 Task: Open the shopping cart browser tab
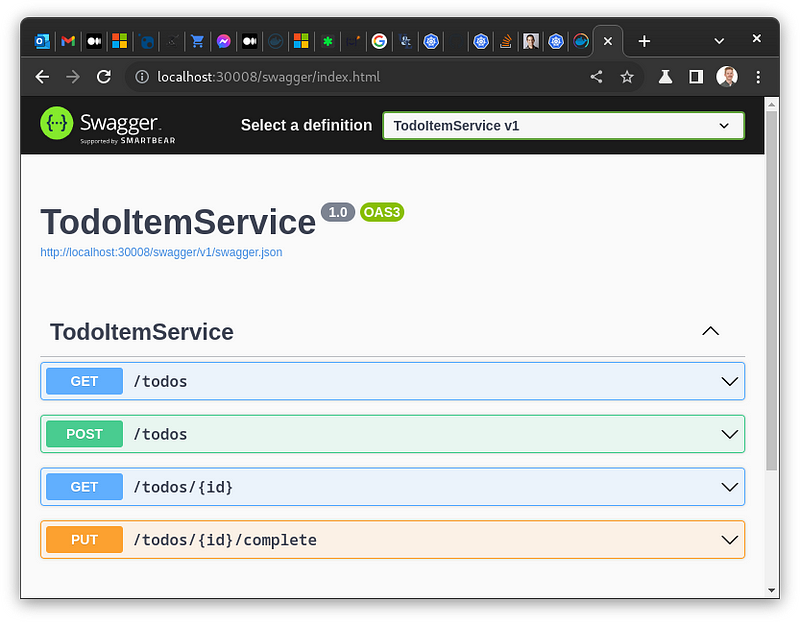pos(197,41)
